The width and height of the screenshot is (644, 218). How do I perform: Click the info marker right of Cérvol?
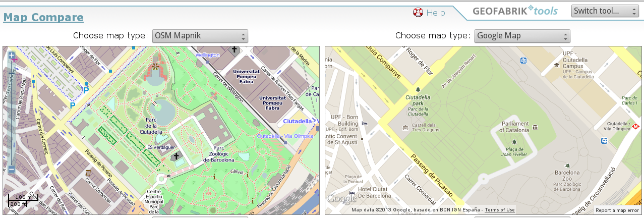[247, 175]
